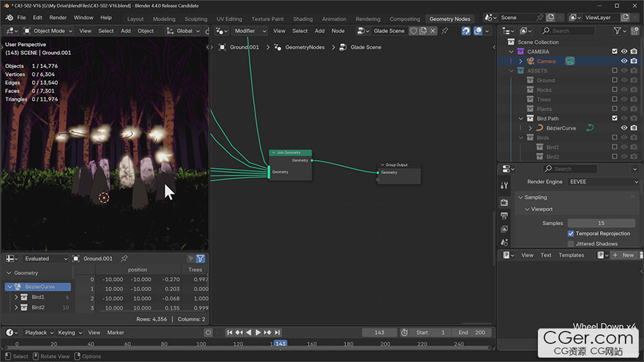Viewport: 644px width, 362px height.
Task: Click the BézierCurve modifier icon in Outliner
Action: pos(590,128)
